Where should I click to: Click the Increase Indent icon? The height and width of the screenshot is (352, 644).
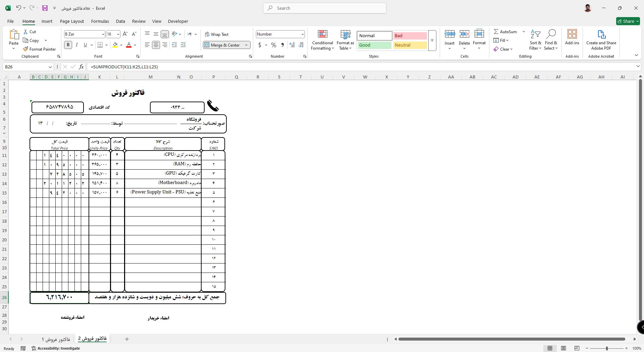(183, 45)
